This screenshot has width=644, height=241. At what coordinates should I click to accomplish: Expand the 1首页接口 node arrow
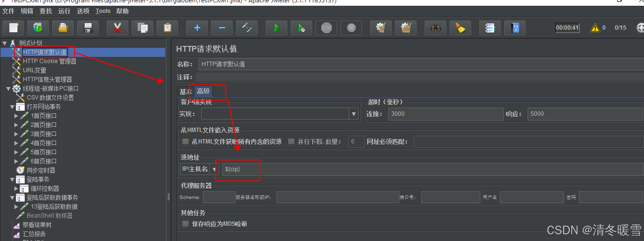coord(16,116)
